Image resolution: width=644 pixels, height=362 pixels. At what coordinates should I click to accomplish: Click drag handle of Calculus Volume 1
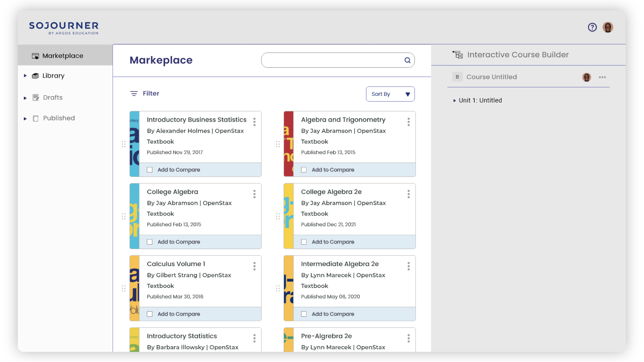(x=124, y=288)
